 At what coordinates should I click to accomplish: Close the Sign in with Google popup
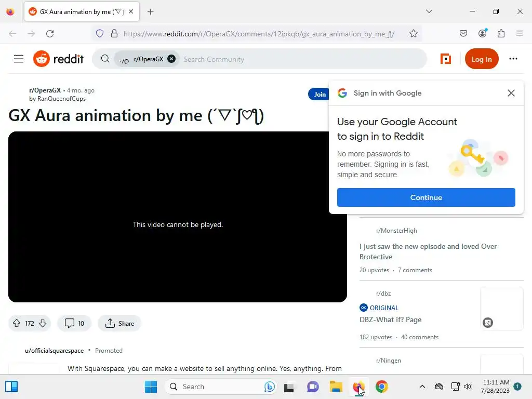pyautogui.click(x=511, y=93)
